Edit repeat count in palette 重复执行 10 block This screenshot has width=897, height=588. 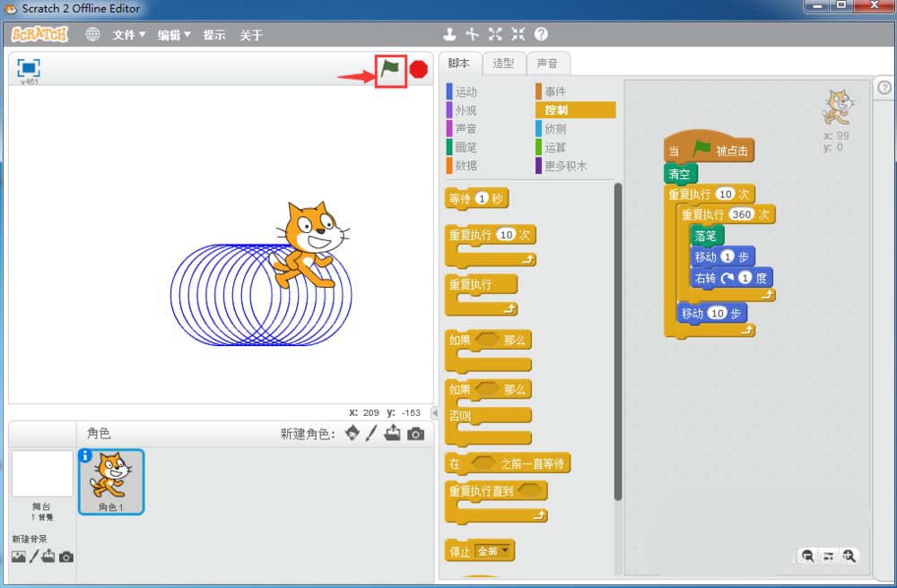(x=506, y=235)
